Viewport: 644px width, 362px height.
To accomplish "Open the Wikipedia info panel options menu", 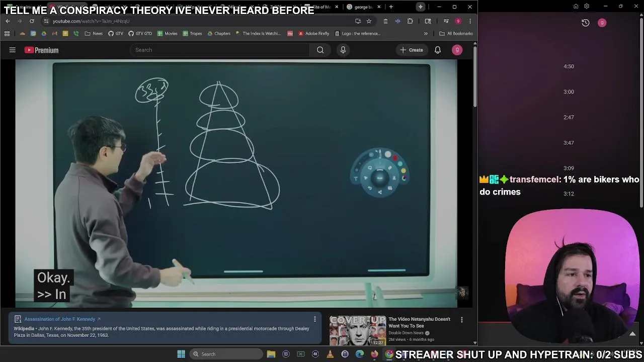I will coord(315,319).
